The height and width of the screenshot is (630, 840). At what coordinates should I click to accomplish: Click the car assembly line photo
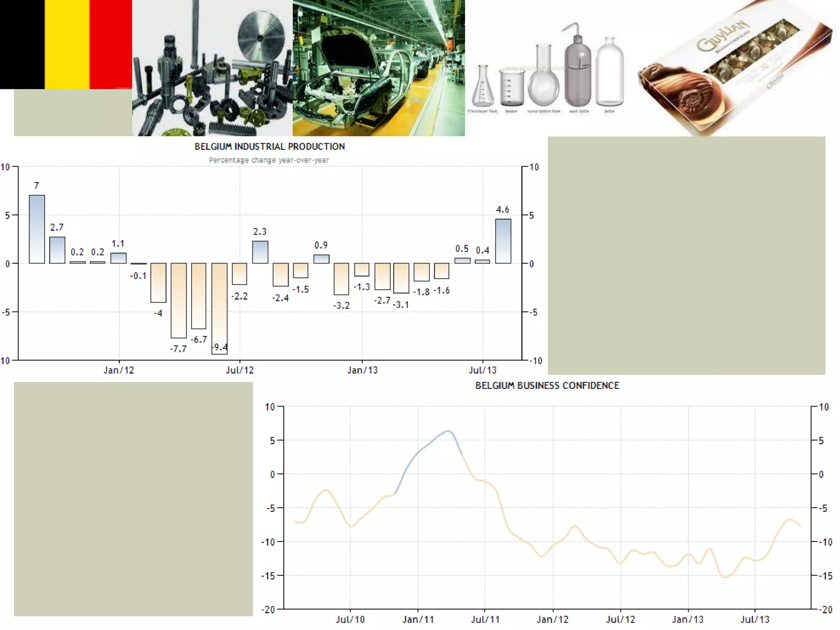pos(379,68)
